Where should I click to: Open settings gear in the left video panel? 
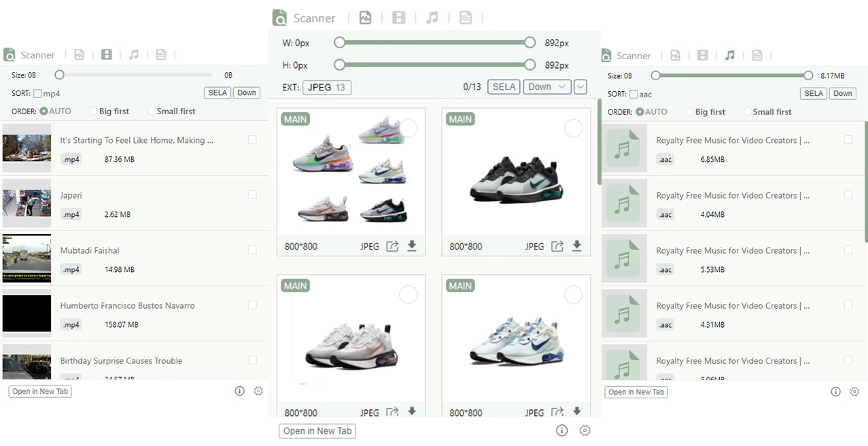[258, 391]
